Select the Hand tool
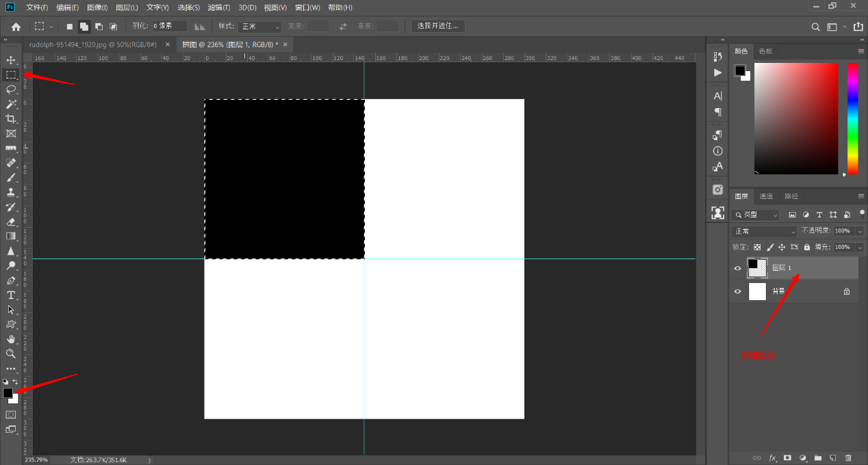This screenshot has width=868, height=465. coord(11,339)
